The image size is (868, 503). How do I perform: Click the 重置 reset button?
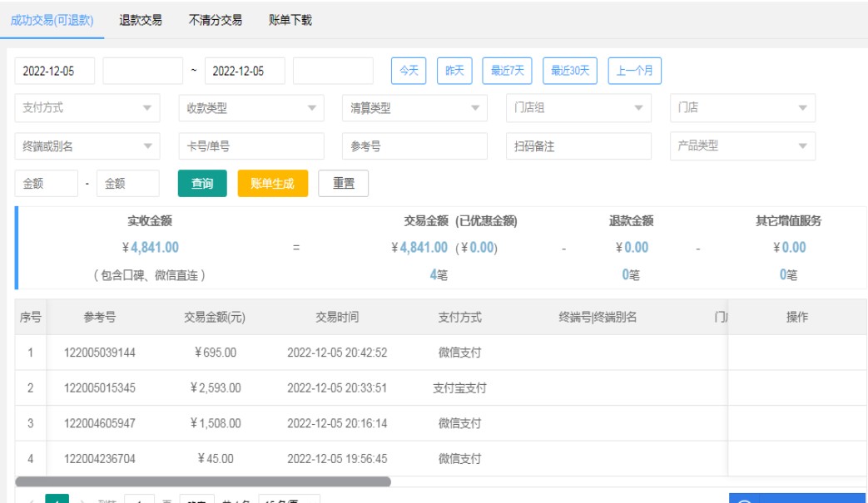click(344, 184)
